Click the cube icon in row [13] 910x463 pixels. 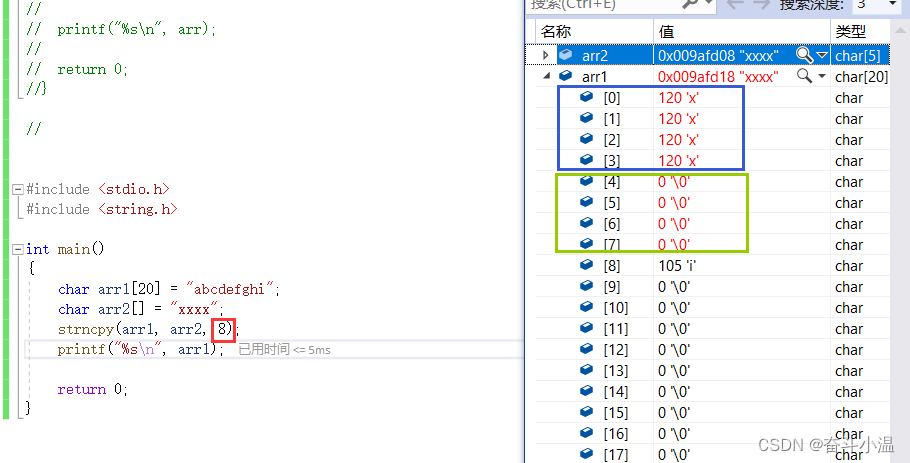[587, 370]
